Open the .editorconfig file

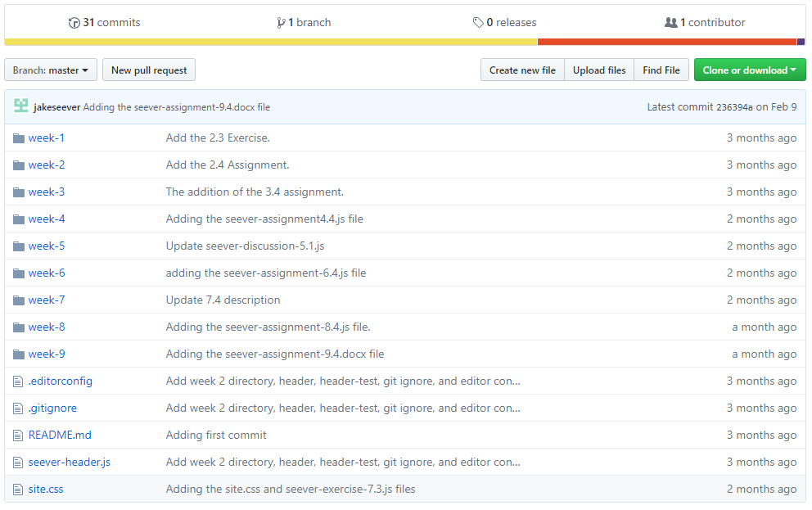click(60, 381)
